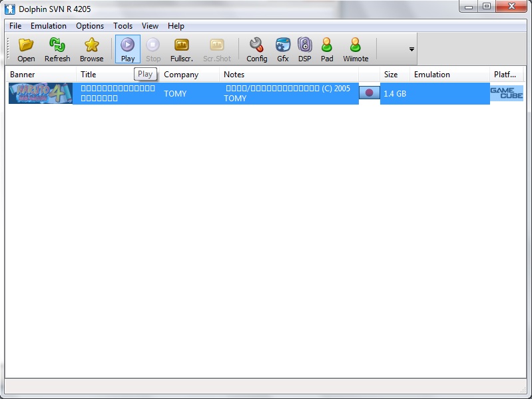The image size is (532, 399).
Task: Browse for ISO directory with star icon
Action: tap(92, 49)
